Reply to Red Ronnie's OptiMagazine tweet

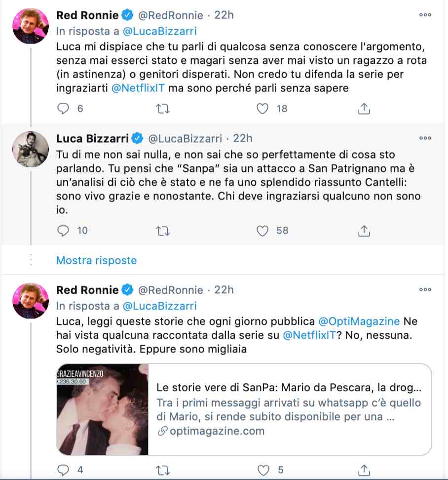click(63, 469)
